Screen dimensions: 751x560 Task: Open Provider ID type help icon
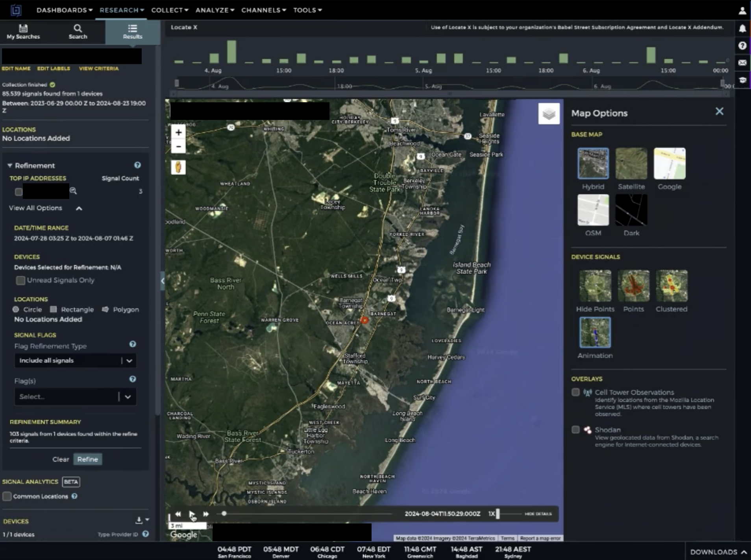146,534
